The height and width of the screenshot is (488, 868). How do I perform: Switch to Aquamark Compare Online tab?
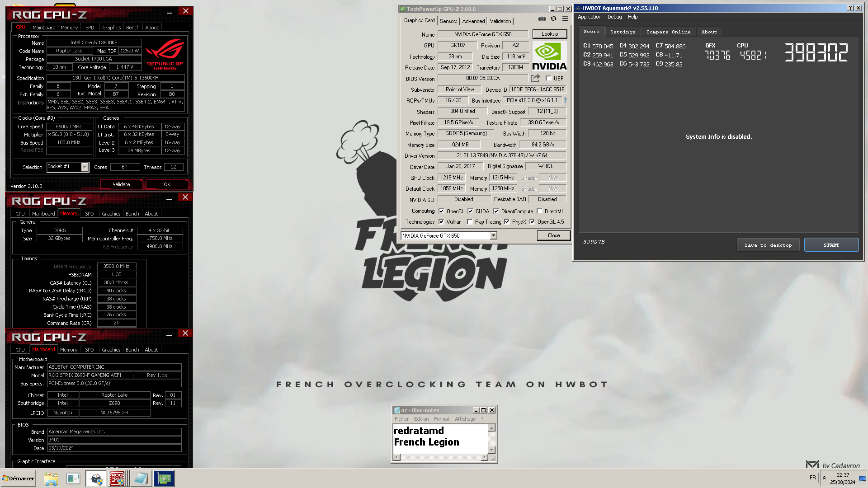coord(668,32)
